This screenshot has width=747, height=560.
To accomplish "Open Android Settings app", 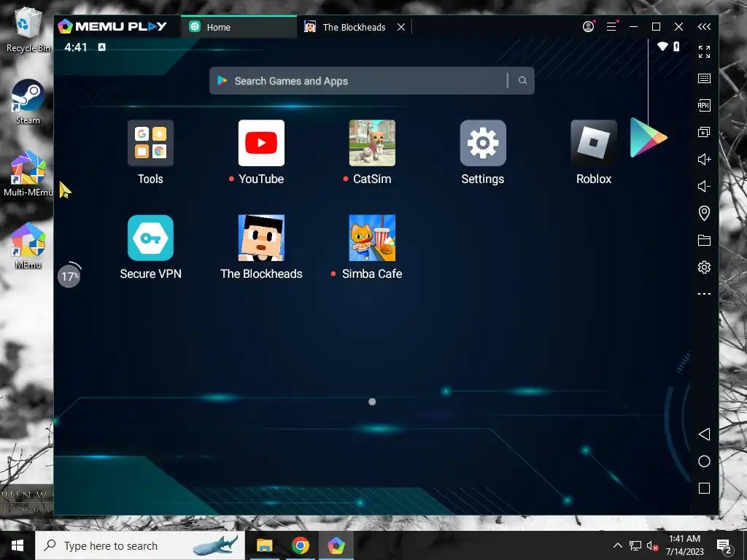I will 483,143.
